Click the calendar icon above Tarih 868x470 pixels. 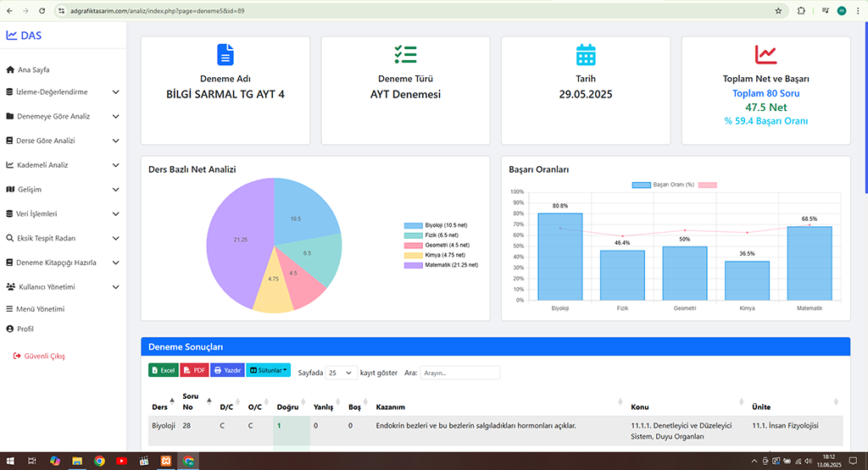[x=586, y=55]
